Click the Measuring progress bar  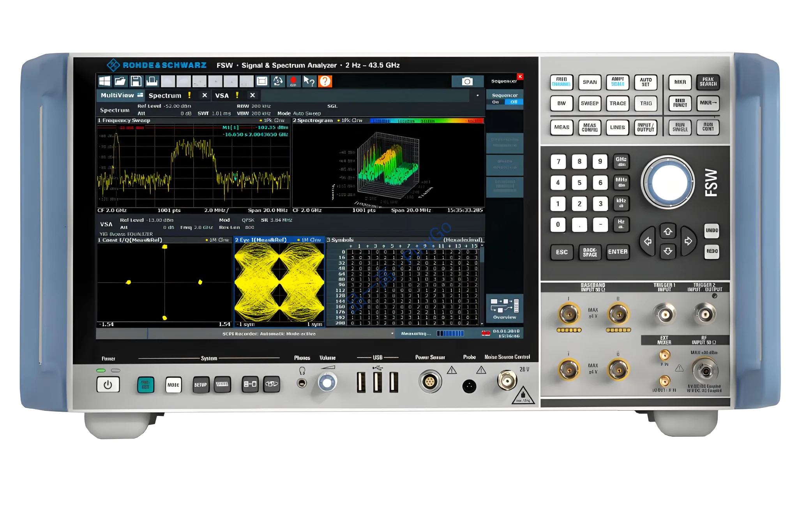(450, 333)
